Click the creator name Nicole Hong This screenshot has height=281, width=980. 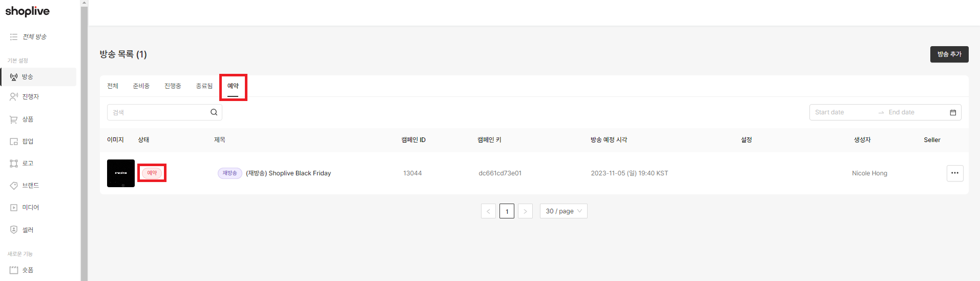869,173
